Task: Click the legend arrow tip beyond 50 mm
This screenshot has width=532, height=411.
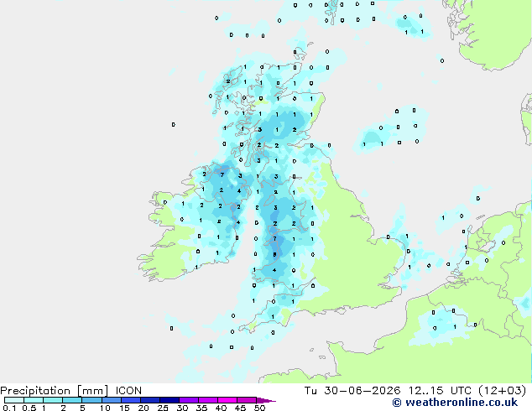Action: point(266,400)
